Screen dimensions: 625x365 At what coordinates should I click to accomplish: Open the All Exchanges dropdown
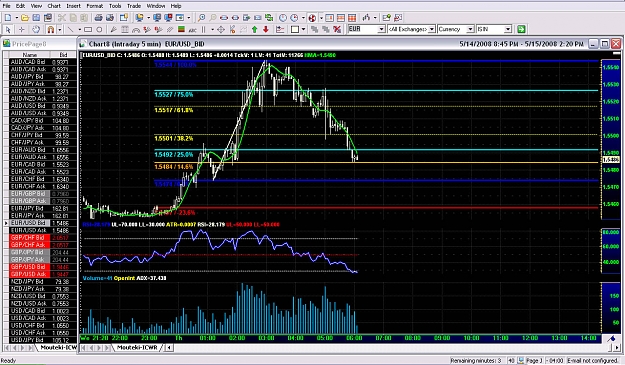click(431, 29)
